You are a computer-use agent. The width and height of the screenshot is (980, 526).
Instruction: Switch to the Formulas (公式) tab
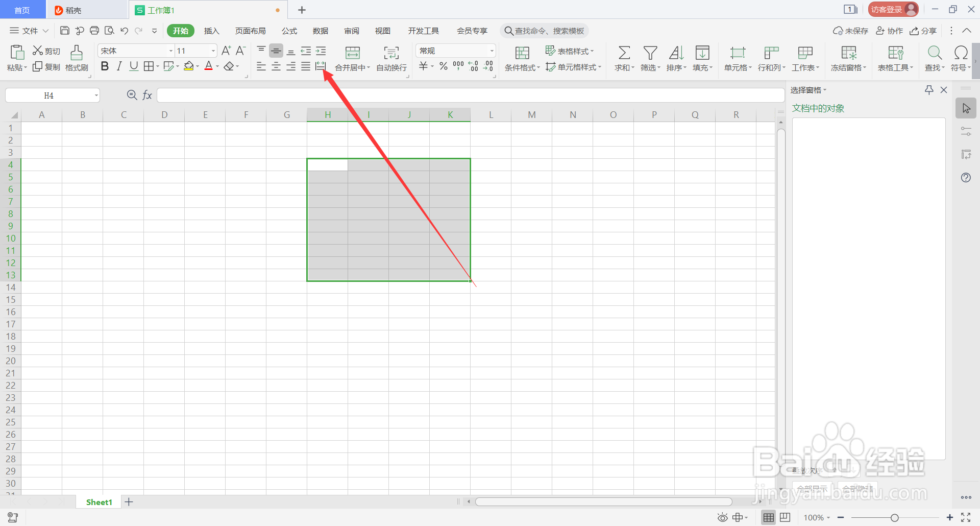(x=289, y=31)
